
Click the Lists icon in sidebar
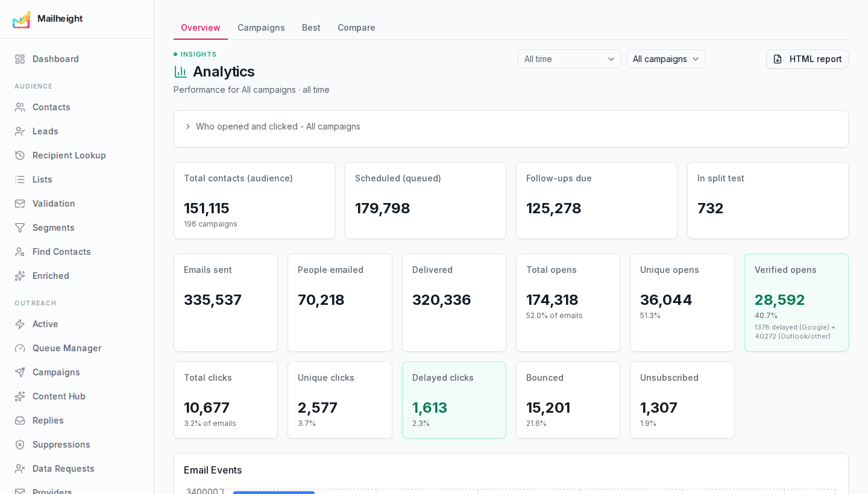coord(20,180)
